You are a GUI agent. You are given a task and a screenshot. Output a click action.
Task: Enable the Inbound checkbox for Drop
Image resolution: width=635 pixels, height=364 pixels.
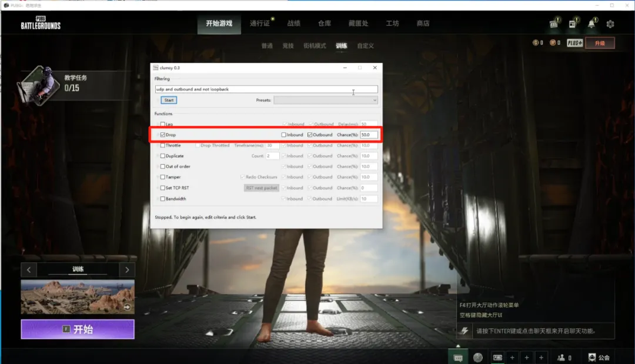click(x=283, y=135)
